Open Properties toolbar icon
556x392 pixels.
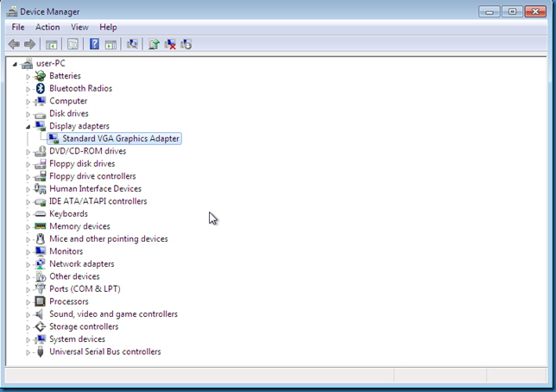(x=73, y=44)
